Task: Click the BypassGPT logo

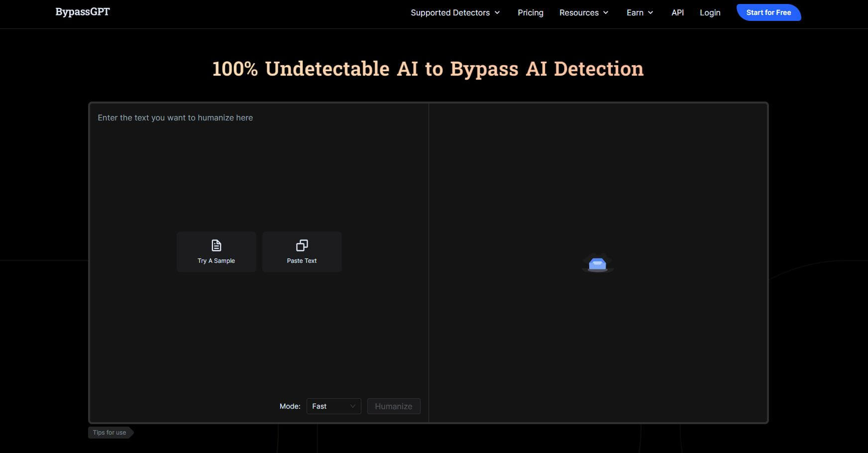Action: 83,11
